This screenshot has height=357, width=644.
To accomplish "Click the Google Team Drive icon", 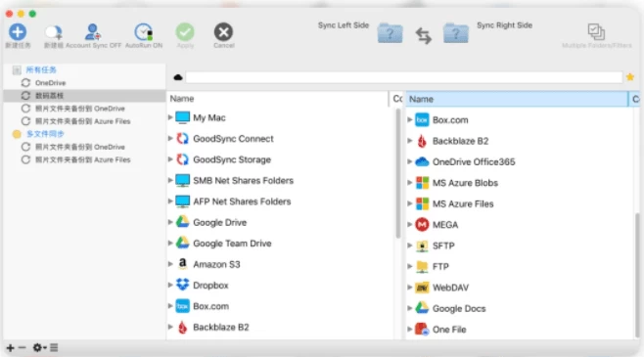I will [182, 243].
